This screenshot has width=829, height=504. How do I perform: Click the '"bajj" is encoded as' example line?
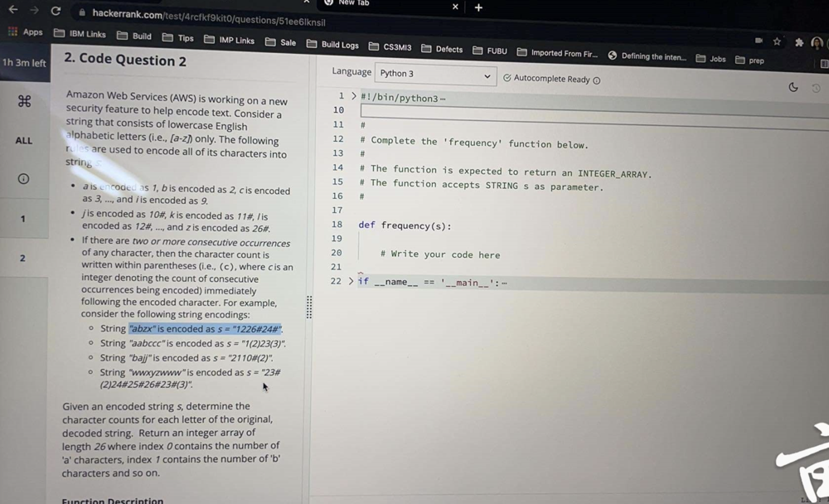(187, 358)
